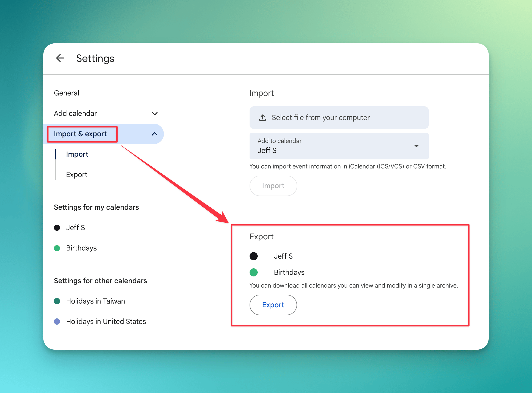Collapse the Import & export section chevron
Screen dimensions: 532x393
pos(155,134)
